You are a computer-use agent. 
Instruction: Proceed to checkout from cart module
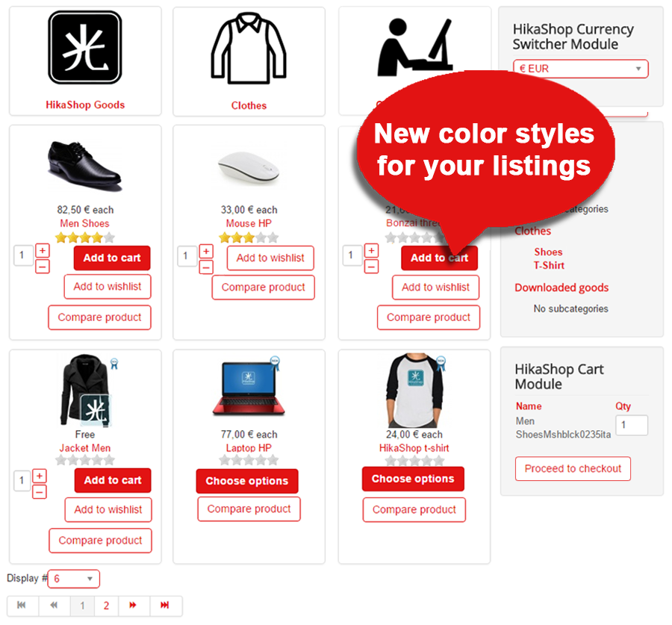[573, 468]
